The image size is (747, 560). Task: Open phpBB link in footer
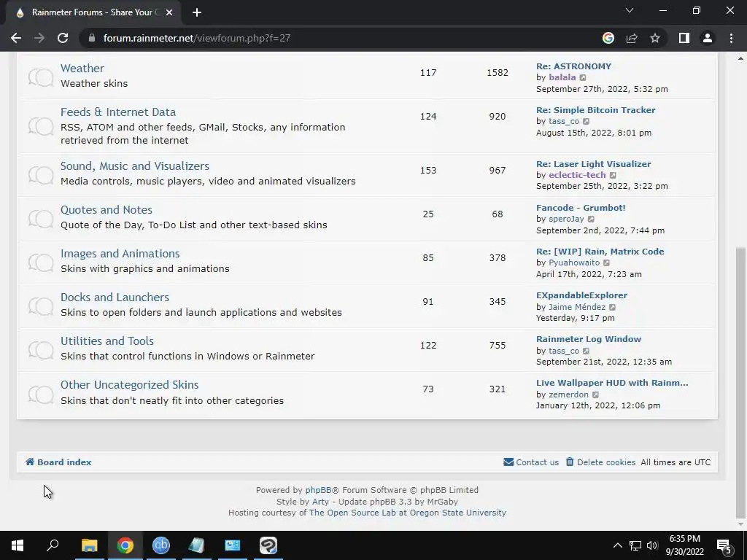(318, 490)
